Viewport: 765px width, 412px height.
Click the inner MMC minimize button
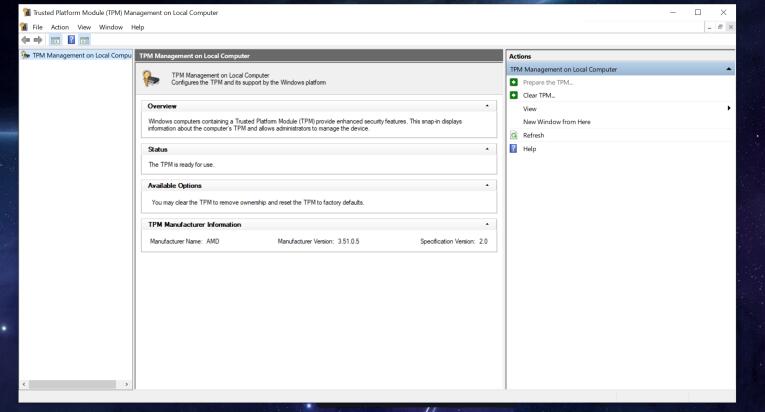(x=709, y=27)
